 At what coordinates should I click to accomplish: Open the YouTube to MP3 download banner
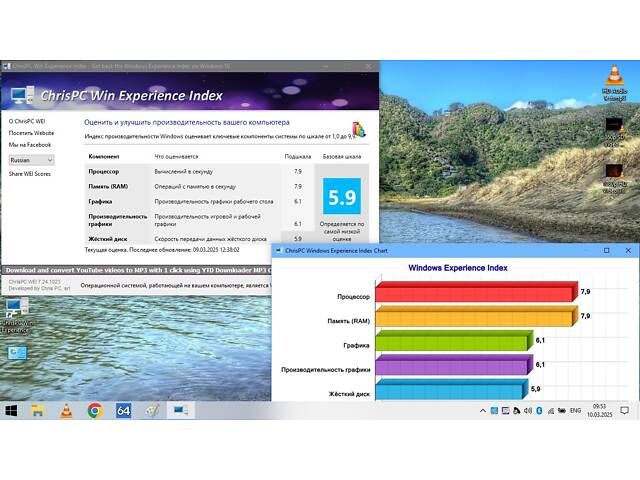click(x=137, y=270)
